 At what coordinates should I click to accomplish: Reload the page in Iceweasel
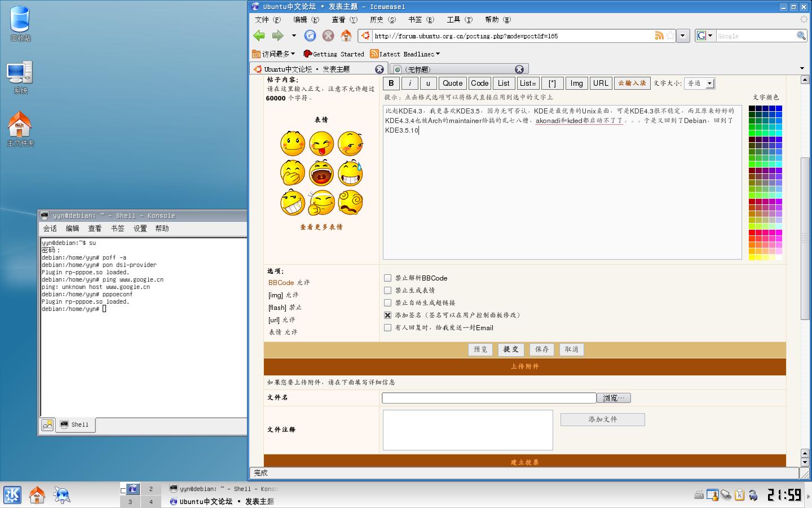click(310, 36)
